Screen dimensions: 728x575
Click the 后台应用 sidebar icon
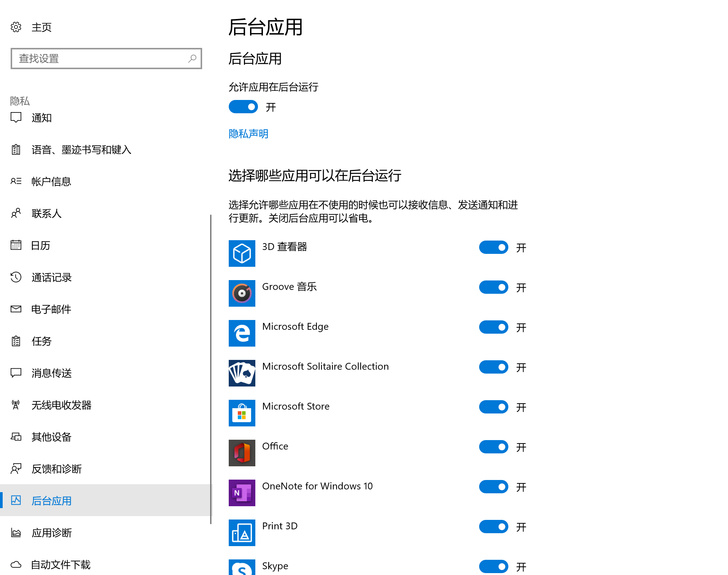point(16,501)
